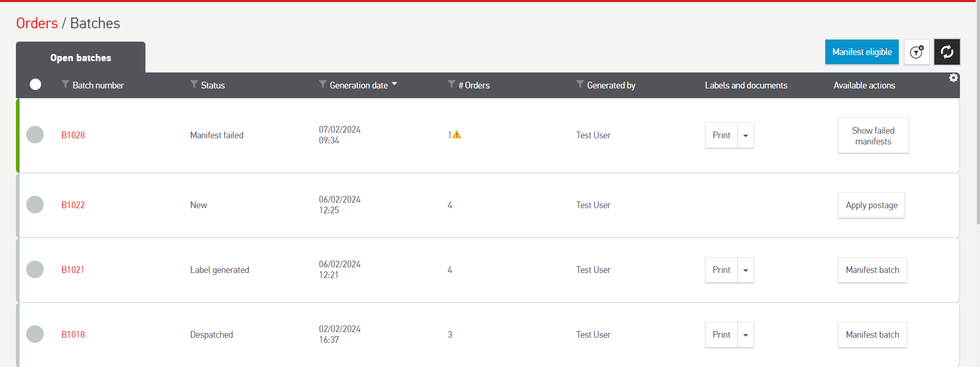
Task: Click the # Orders filter icon
Action: tap(451, 84)
